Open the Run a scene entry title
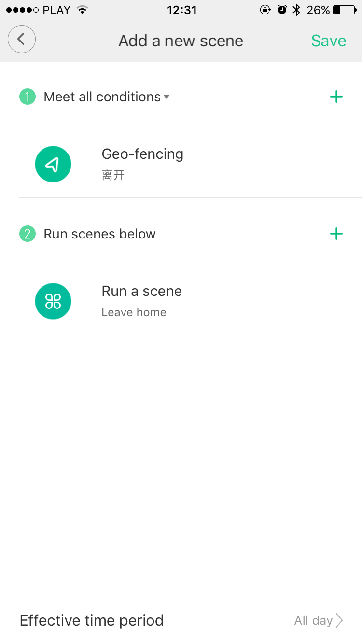362x644 pixels. [x=141, y=292]
